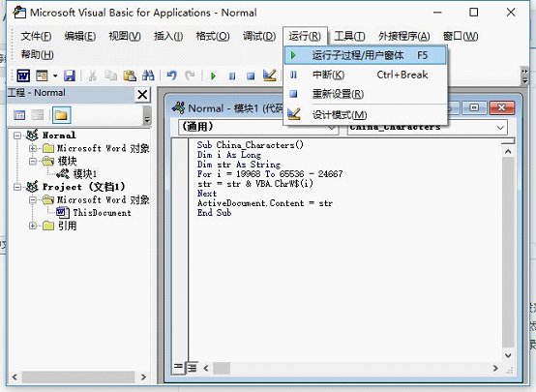Screen dimensions: 536x392
Task: Click the Reset square toolbar icon
Action: (x=251, y=75)
